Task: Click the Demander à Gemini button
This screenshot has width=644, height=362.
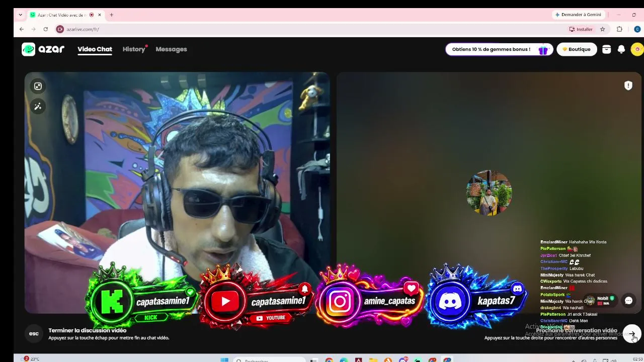Action: pos(578,15)
